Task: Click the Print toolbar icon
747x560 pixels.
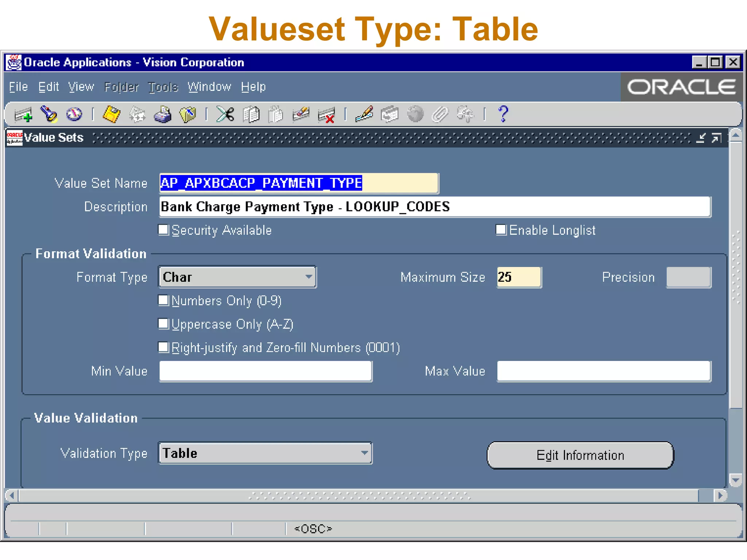Action: coord(162,114)
